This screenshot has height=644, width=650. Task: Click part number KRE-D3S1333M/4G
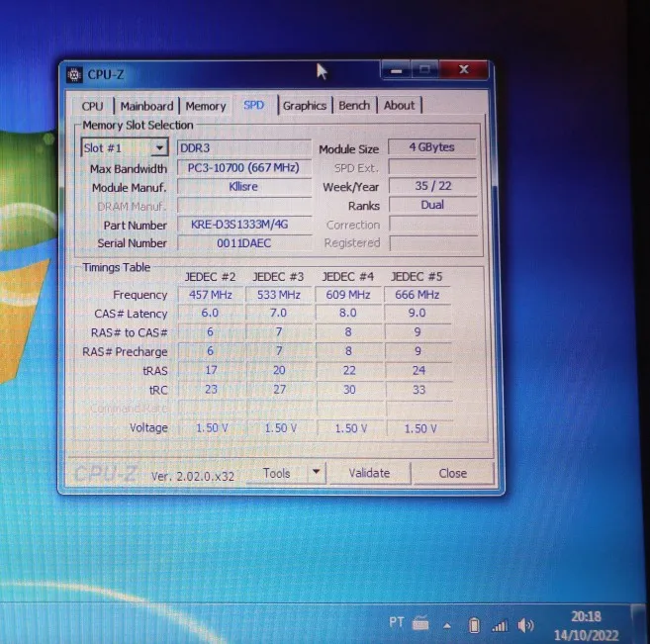click(243, 225)
